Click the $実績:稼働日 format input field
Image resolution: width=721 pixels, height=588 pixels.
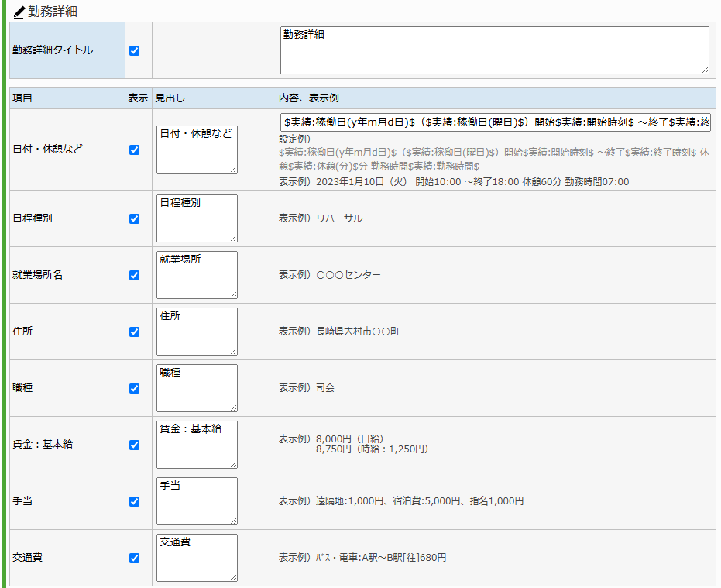pyautogui.click(x=495, y=122)
